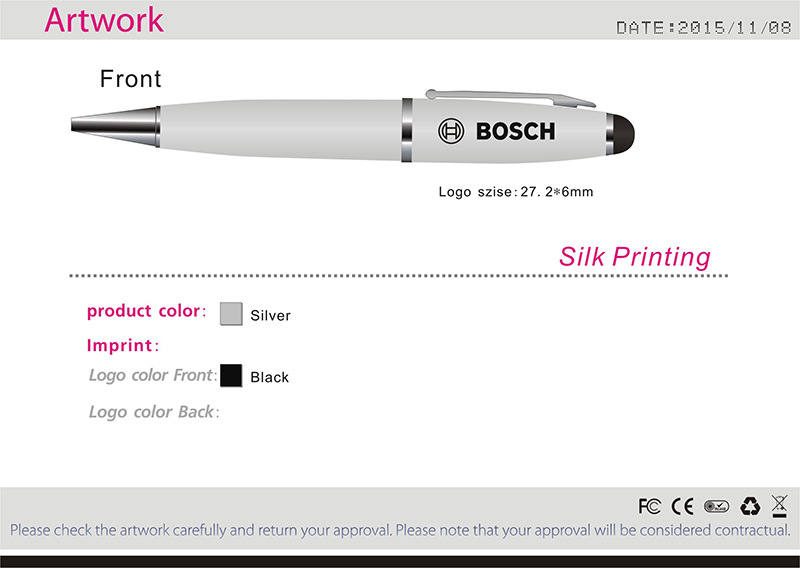The width and height of the screenshot is (800, 568).
Task: Click the crossed-out wheelie bin icon
Action: click(780, 505)
